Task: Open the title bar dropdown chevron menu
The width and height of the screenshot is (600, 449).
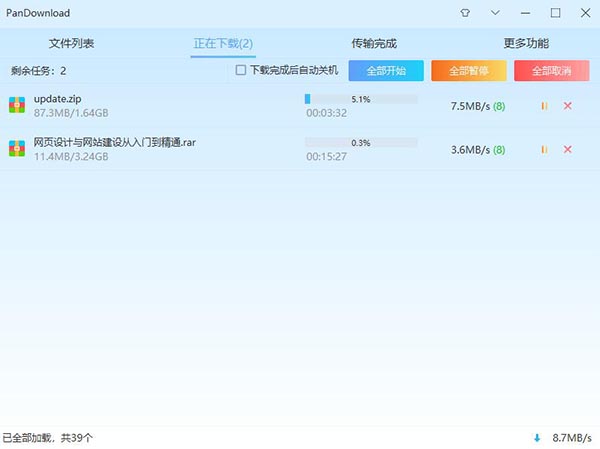Action: 495,13
